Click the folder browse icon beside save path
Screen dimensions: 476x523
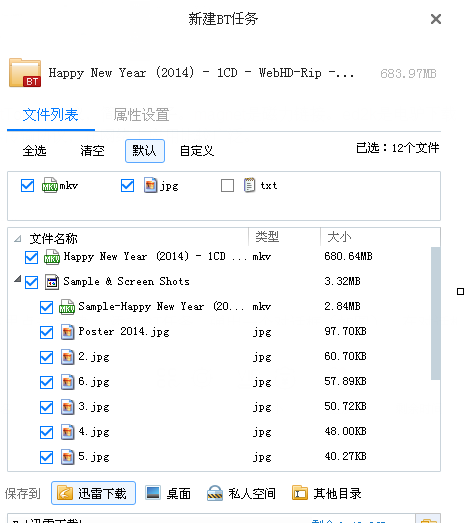[x=429, y=519]
